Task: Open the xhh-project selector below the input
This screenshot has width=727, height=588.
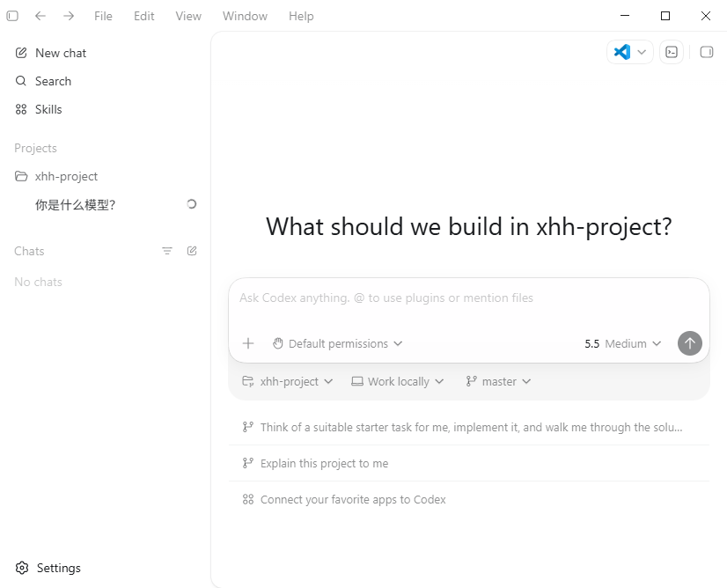Action: (x=288, y=382)
